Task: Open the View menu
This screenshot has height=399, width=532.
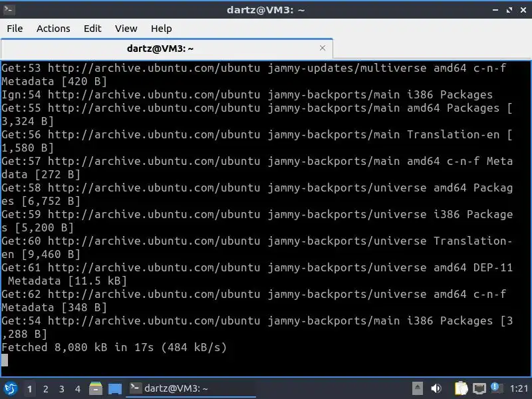Action: point(126,29)
